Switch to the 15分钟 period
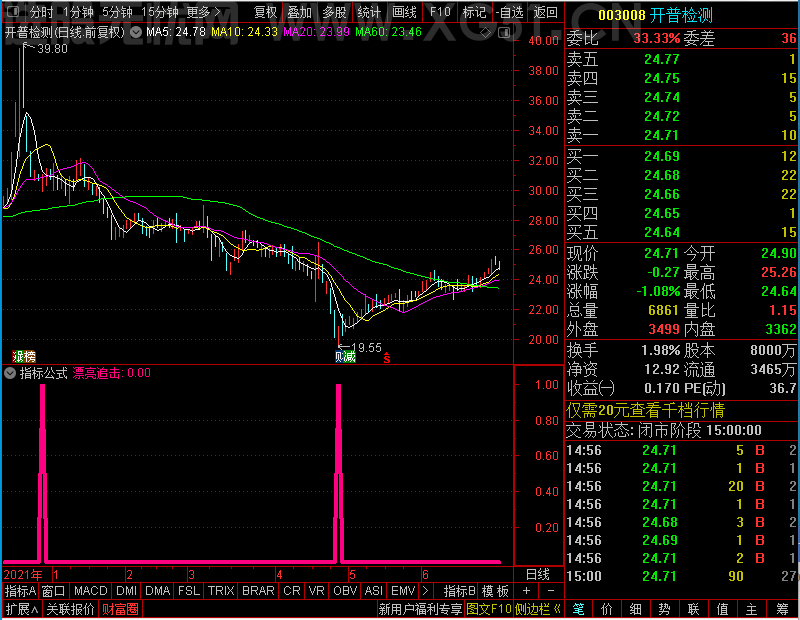 [x=160, y=12]
